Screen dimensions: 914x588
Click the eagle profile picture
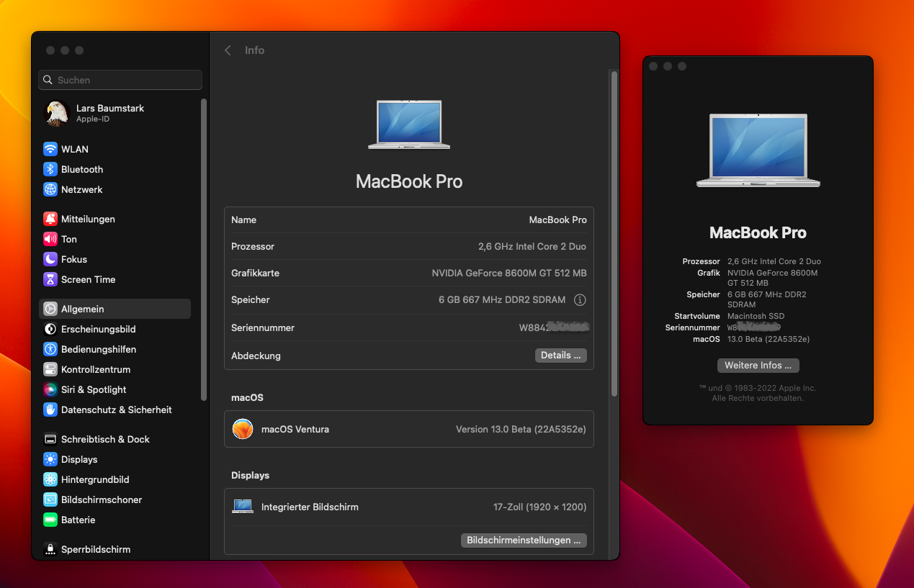click(x=57, y=113)
